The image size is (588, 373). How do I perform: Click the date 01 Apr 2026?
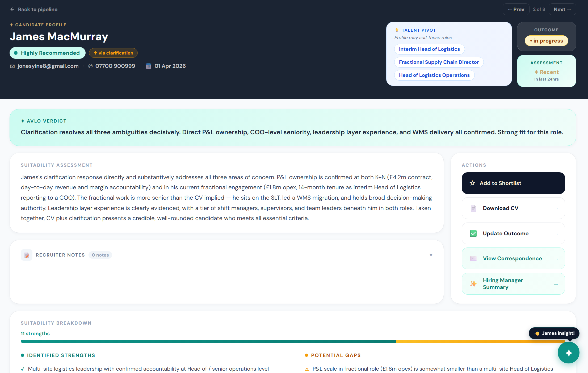170,66
